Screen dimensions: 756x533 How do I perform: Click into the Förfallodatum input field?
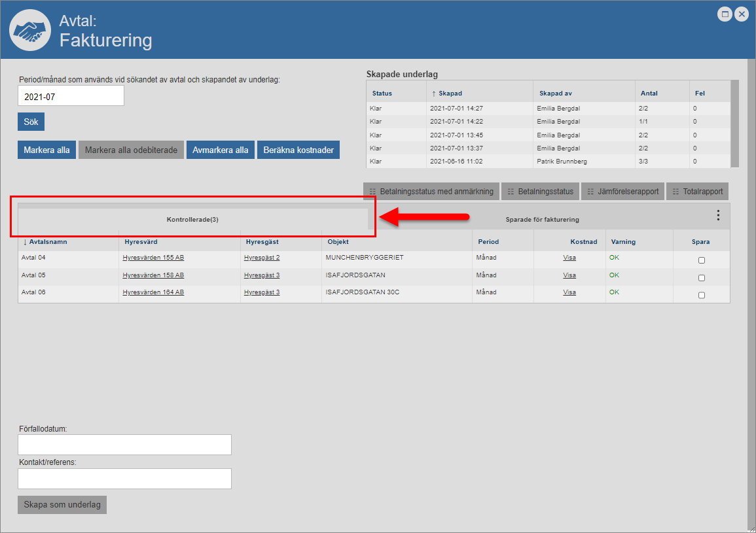124,445
